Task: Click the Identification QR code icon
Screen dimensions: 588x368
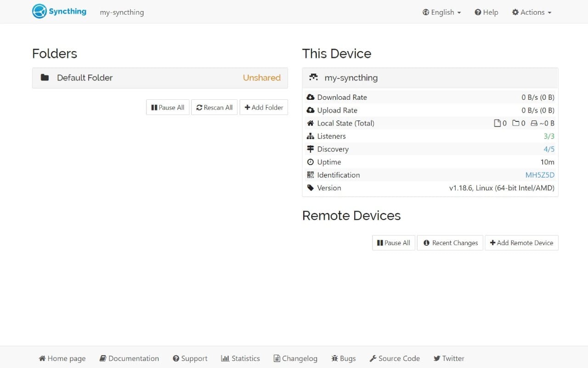Action: (311, 174)
